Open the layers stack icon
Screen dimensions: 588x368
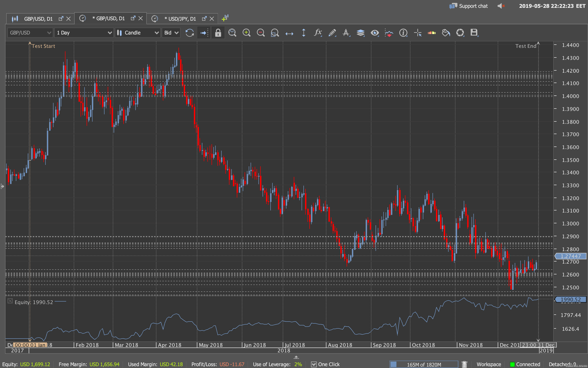coord(361,33)
